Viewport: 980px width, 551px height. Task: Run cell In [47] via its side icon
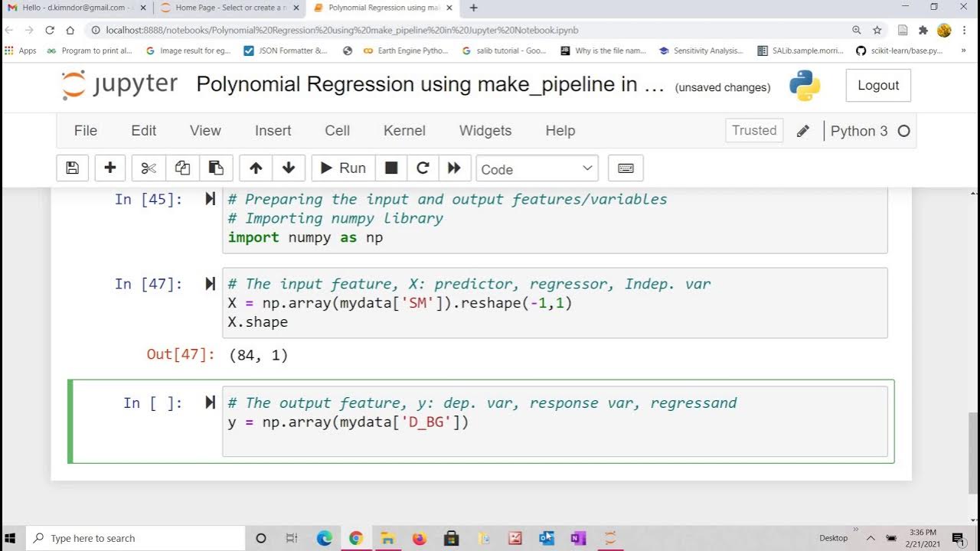[210, 284]
